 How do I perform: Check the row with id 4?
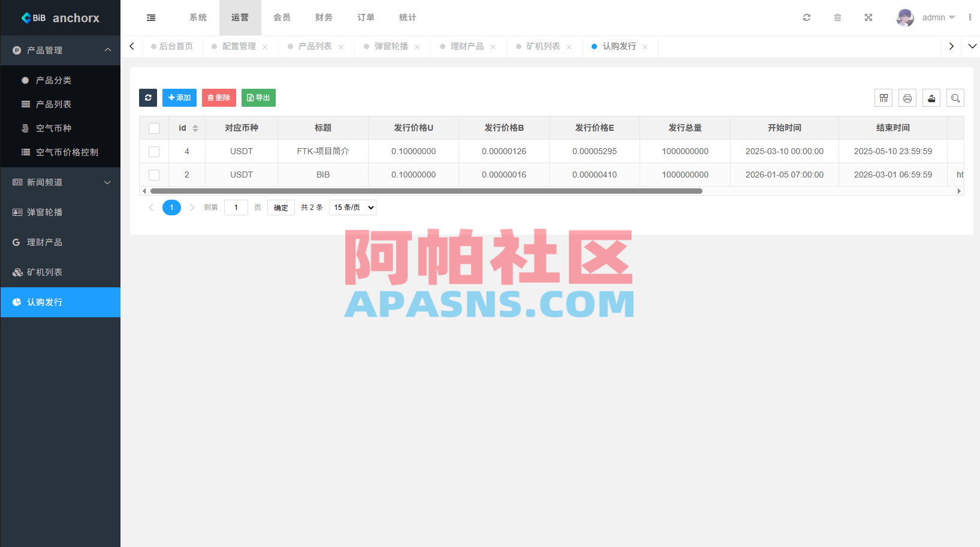154,152
